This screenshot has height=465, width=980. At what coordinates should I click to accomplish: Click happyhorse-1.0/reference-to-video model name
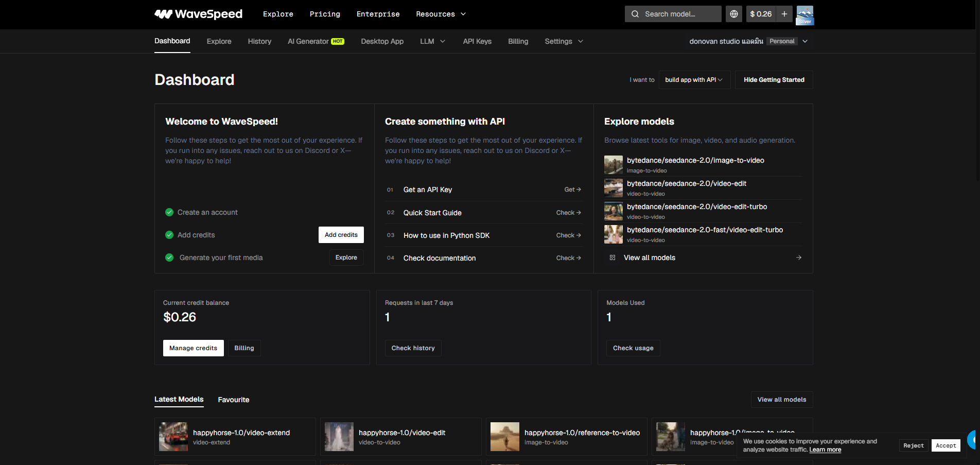coord(582,433)
